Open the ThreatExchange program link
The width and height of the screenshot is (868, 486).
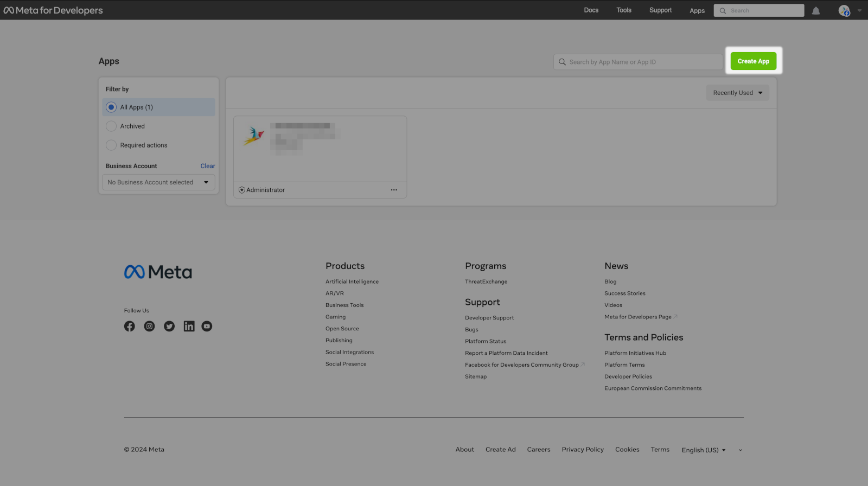click(486, 282)
